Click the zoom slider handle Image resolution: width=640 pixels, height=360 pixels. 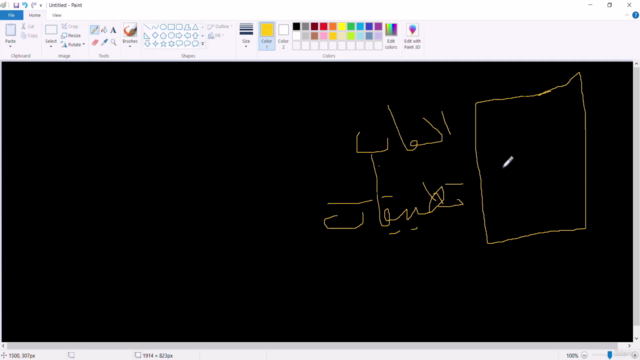(610, 356)
